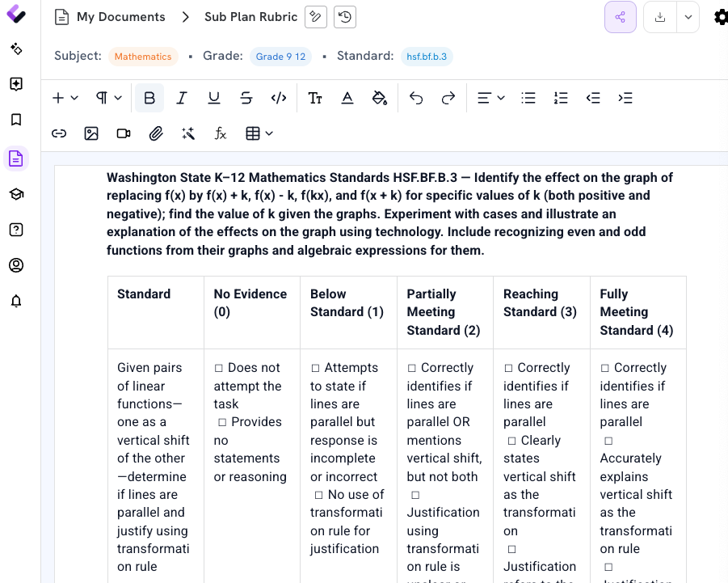Open the settings gear icon

(x=721, y=17)
